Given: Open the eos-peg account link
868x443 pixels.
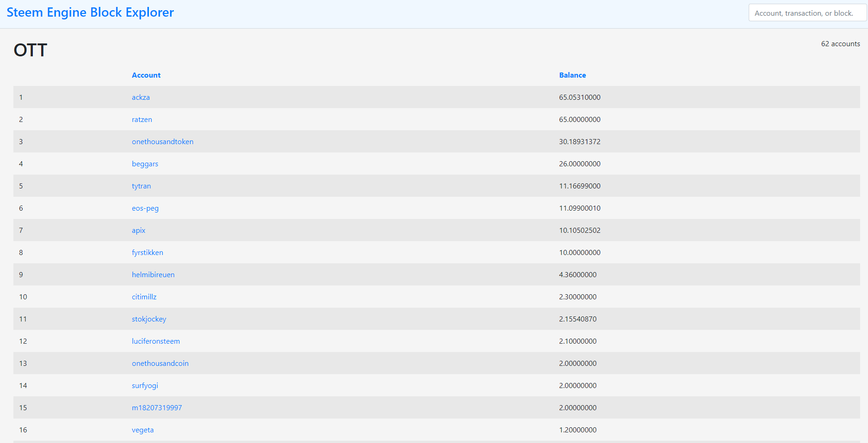Looking at the screenshot, I should pyautogui.click(x=145, y=208).
